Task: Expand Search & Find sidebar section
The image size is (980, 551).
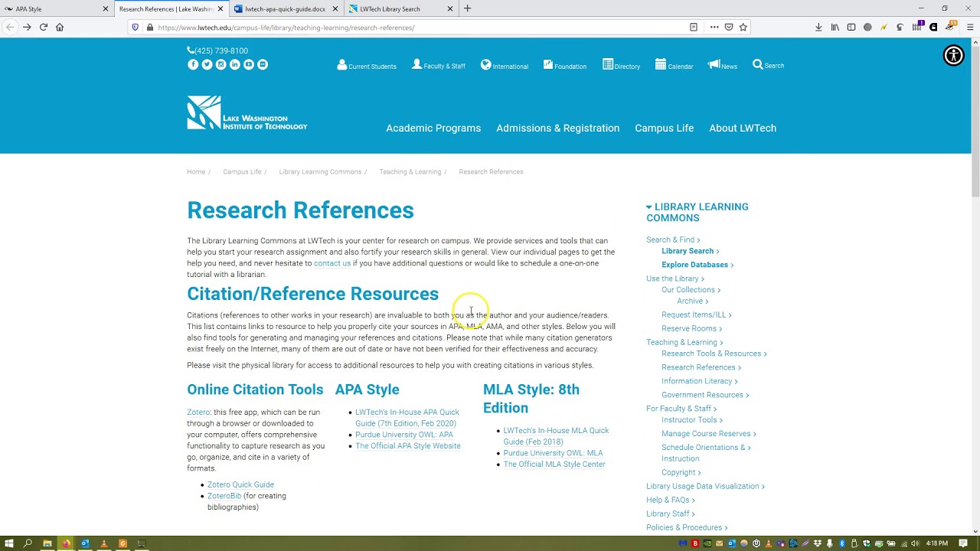Action: click(673, 240)
